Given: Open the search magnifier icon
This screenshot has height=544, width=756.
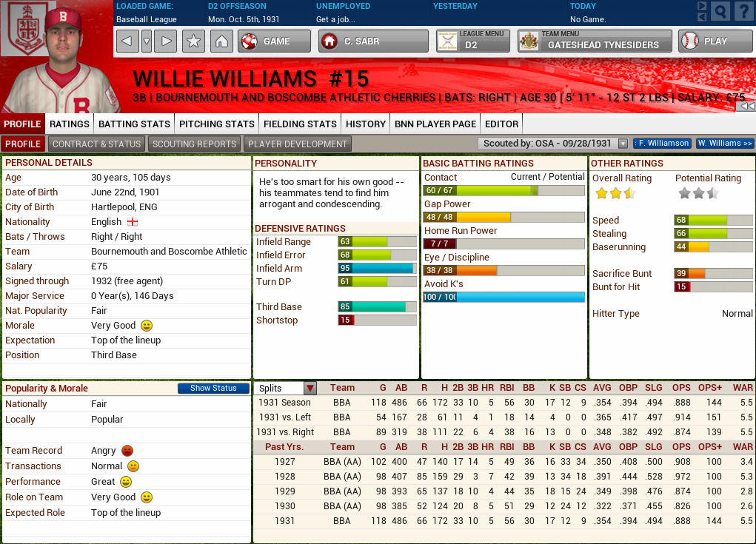Looking at the screenshot, I should tap(719, 11).
